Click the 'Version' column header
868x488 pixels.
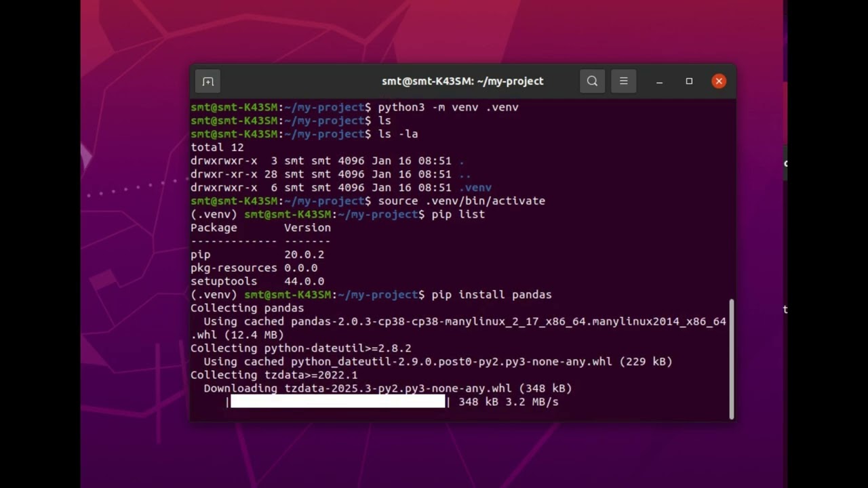[x=307, y=228]
